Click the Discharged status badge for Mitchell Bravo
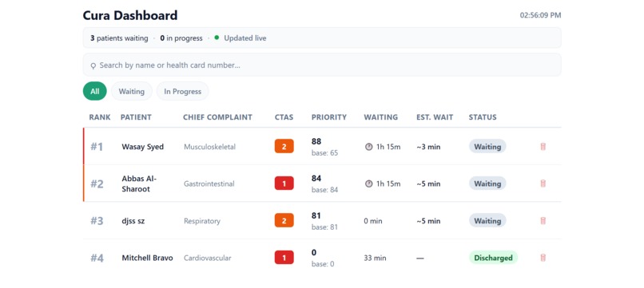The width and height of the screenshot is (644, 288). click(x=493, y=258)
